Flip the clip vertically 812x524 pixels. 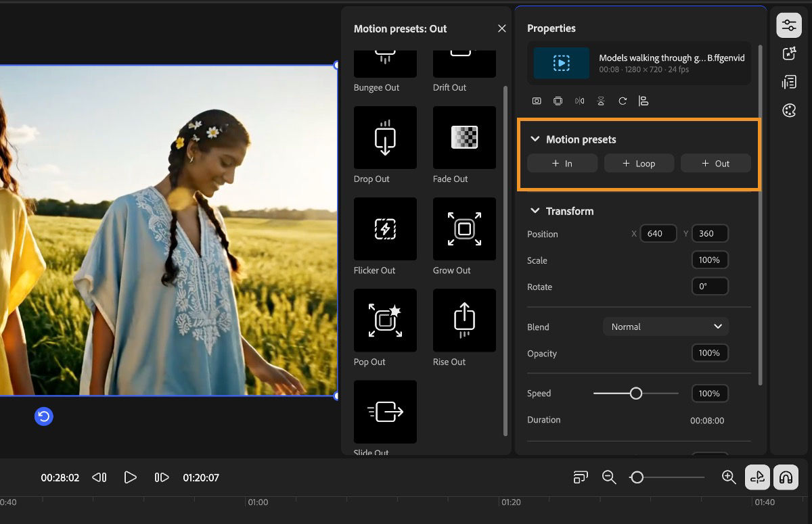click(601, 101)
